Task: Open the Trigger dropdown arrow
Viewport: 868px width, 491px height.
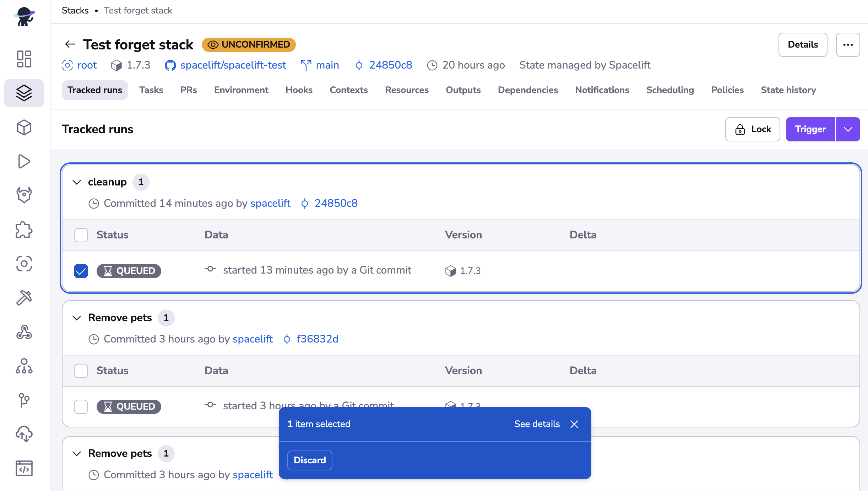Action: point(848,129)
